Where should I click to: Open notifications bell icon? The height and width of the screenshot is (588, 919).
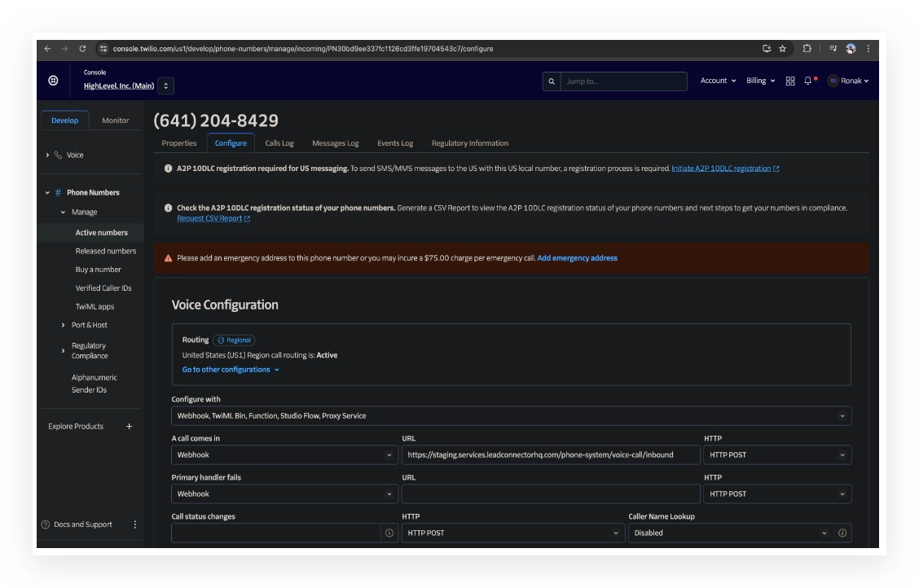click(x=808, y=81)
